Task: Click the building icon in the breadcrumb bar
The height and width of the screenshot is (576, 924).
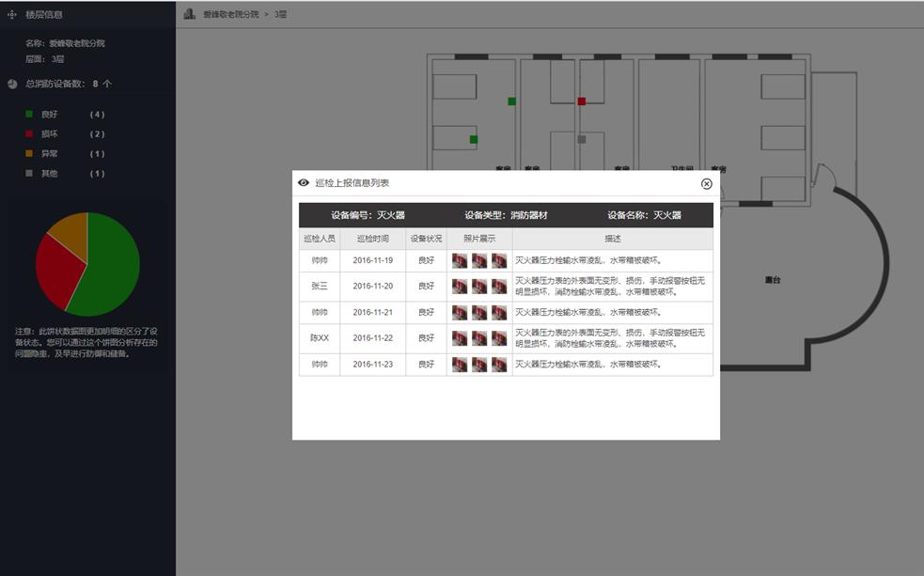Action: pyautogui.click(x=189, y=13)
